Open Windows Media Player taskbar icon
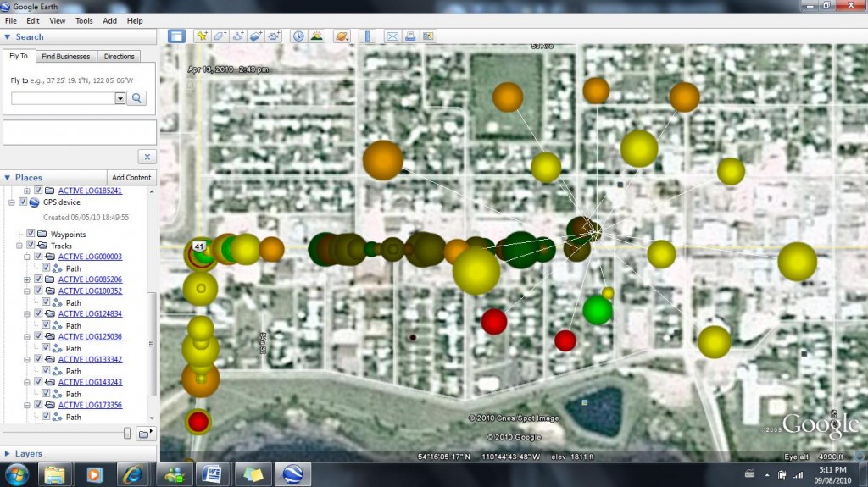Viewport: 868px width, 487px height. point(94,474)
